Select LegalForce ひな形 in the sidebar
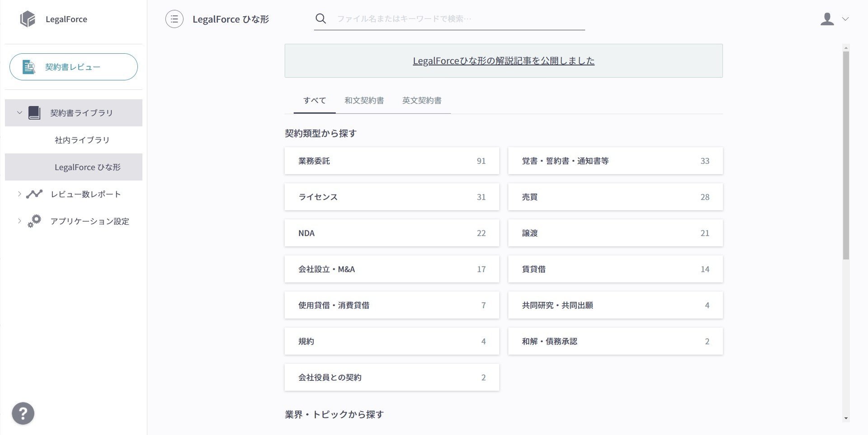This screenshot has width=868, height=435. [74, 167]
